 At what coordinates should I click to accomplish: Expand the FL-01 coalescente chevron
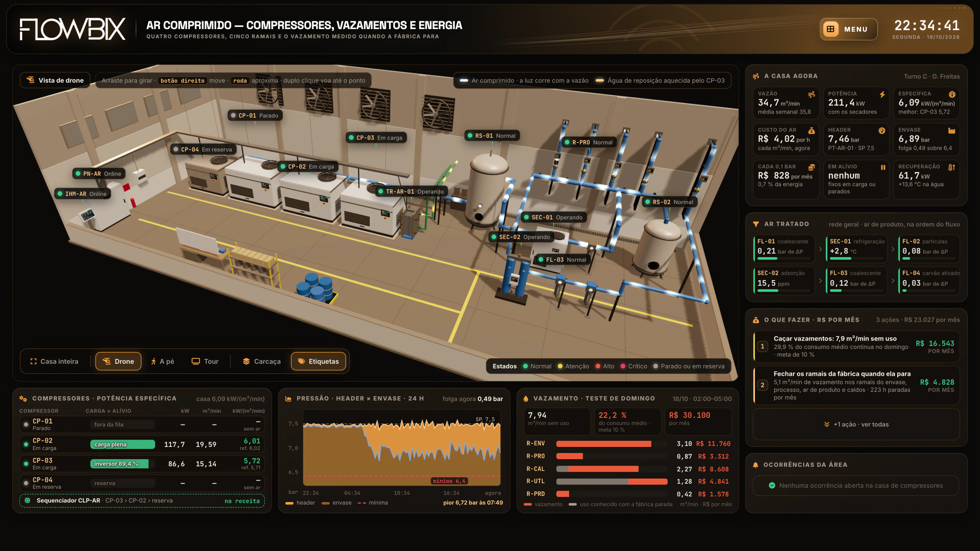(x=820, y=249)
